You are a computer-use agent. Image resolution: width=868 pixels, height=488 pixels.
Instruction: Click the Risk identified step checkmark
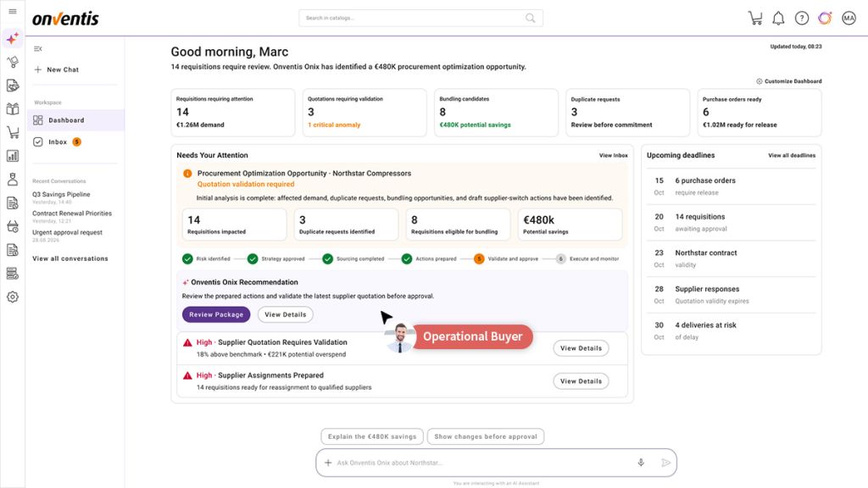187,259
